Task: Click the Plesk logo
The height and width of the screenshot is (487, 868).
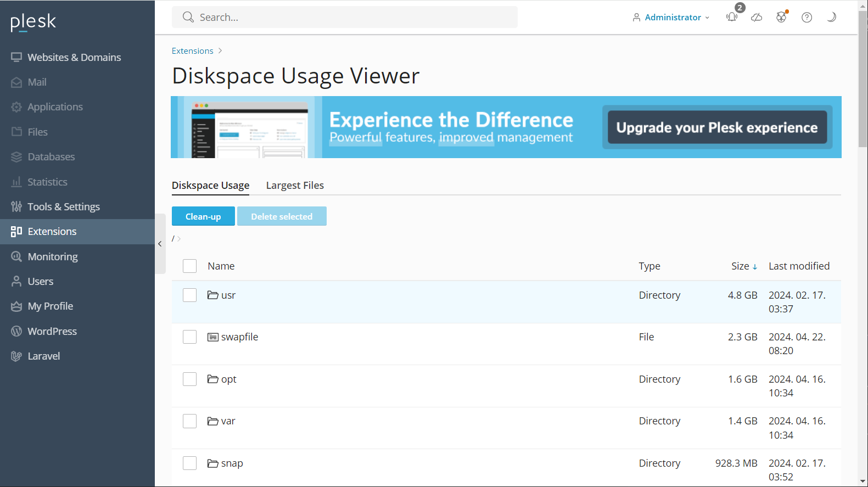Action: click(33, 22)
